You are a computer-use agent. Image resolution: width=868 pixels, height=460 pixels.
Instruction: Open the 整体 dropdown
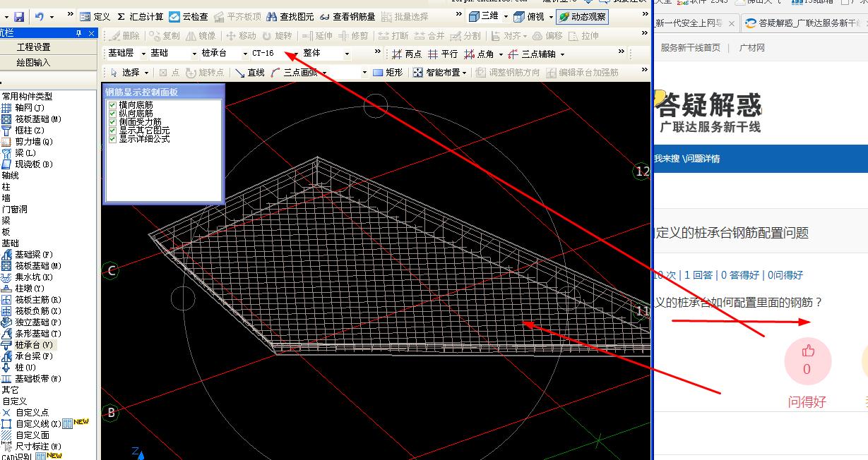[x=347, y=54]
